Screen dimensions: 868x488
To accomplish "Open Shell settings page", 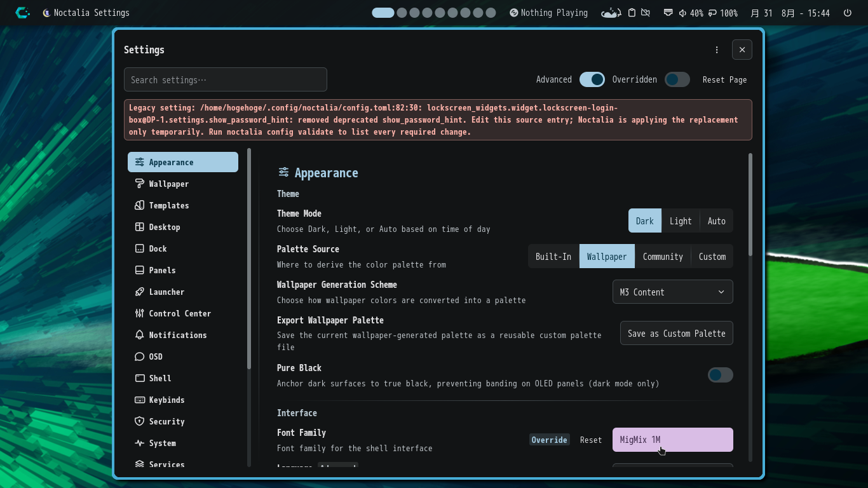I will pyautogui.click(x=183, y=378).
